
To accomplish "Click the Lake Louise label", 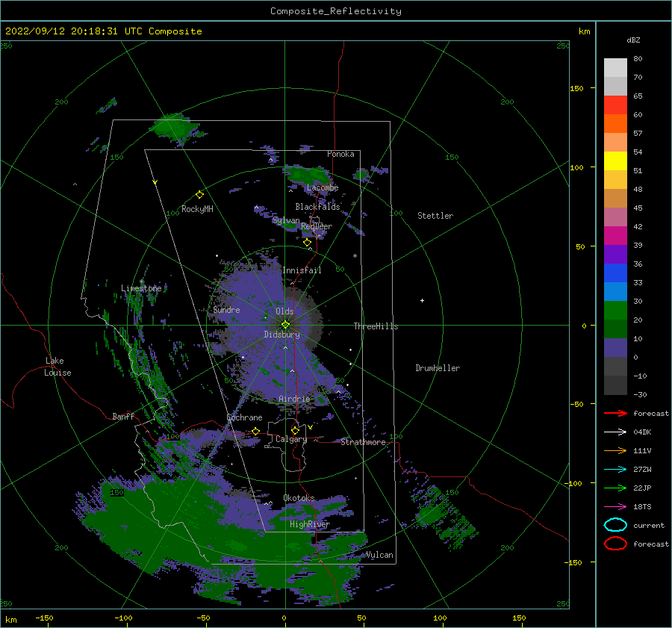I will pos(57,367).
